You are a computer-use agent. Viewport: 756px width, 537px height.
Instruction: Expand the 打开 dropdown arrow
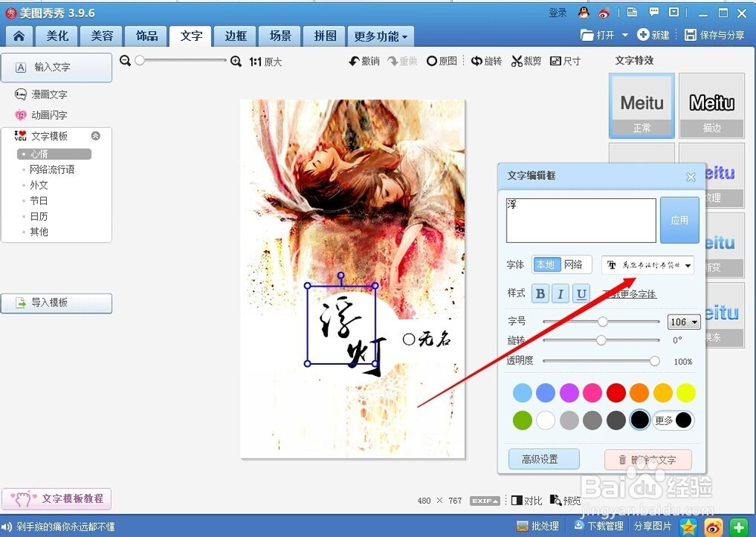[625, 35]
